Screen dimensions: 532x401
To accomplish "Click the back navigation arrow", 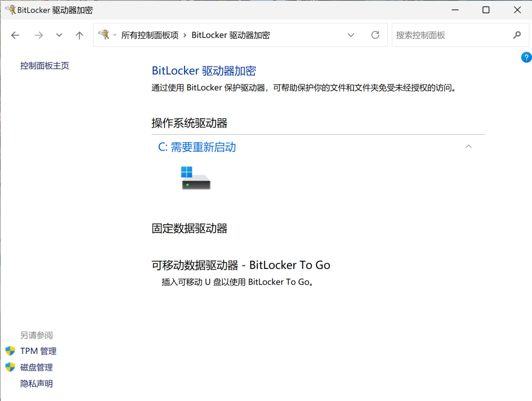I will pos(15,35).
